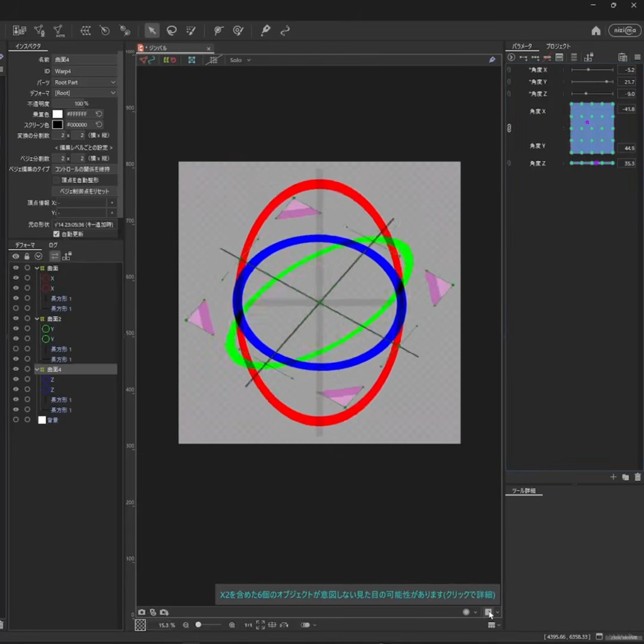Toggle the 自動更新 checkbox

(x=57, y=234)
